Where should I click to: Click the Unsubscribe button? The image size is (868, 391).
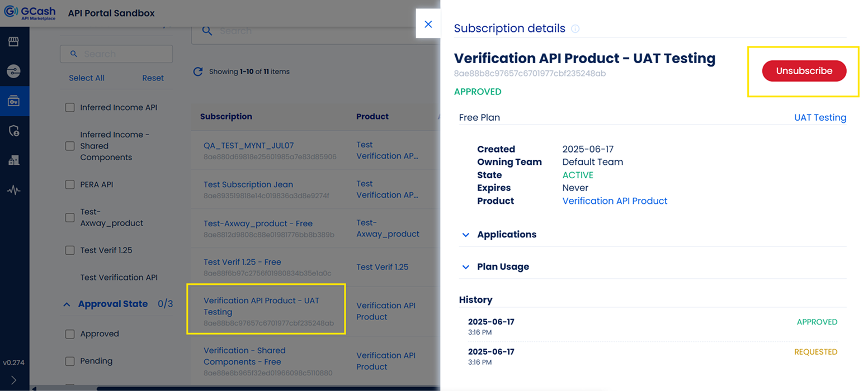pyautogui.click(x=804, y=71)
